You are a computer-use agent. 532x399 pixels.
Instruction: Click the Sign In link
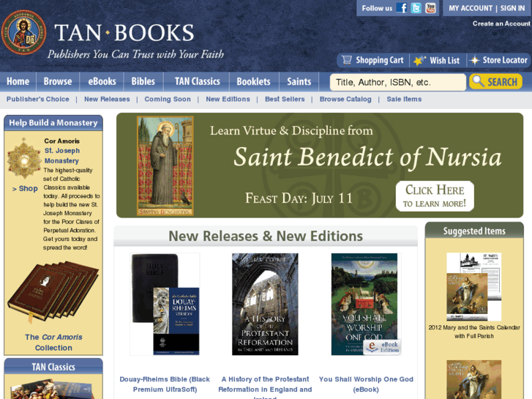(512, 8)
